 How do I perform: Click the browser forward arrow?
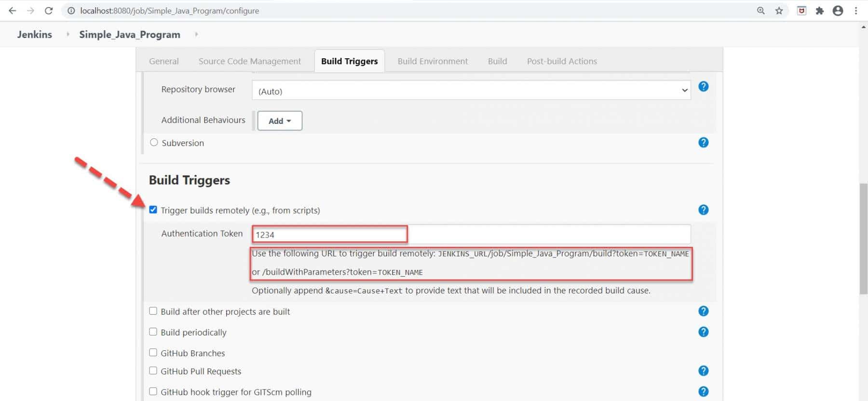(x=30, y=11)
